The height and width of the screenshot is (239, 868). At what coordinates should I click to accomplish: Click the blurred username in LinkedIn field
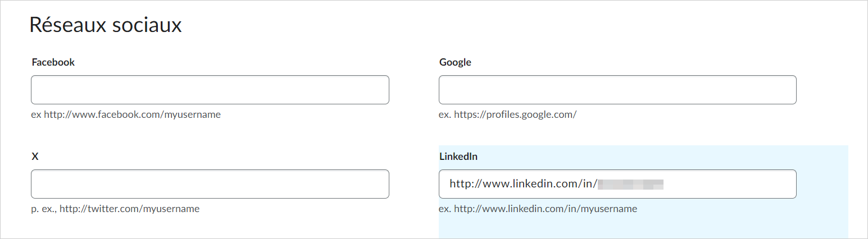tap(630, 184)
